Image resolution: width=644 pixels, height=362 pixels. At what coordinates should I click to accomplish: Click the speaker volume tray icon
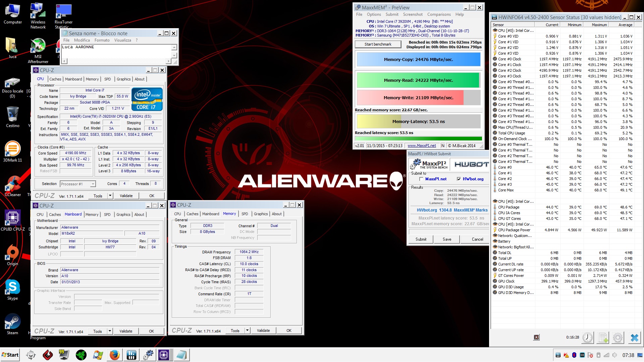(614, 355)
